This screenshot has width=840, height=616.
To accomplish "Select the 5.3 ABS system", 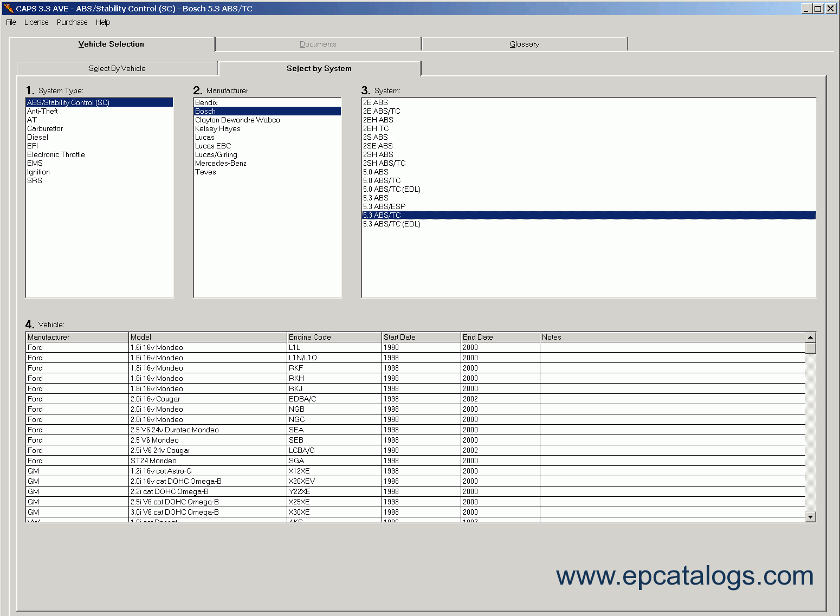I will [x=589, y=198].
